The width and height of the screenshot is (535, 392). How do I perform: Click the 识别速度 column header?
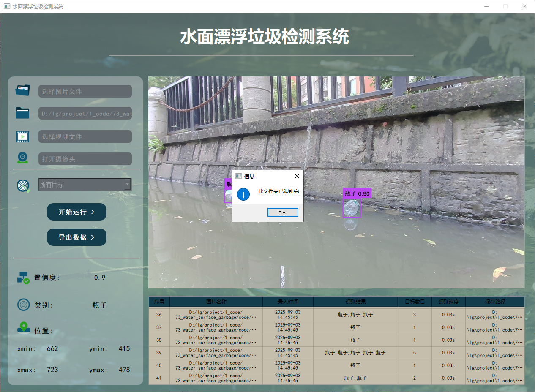[x=448, y=302]
